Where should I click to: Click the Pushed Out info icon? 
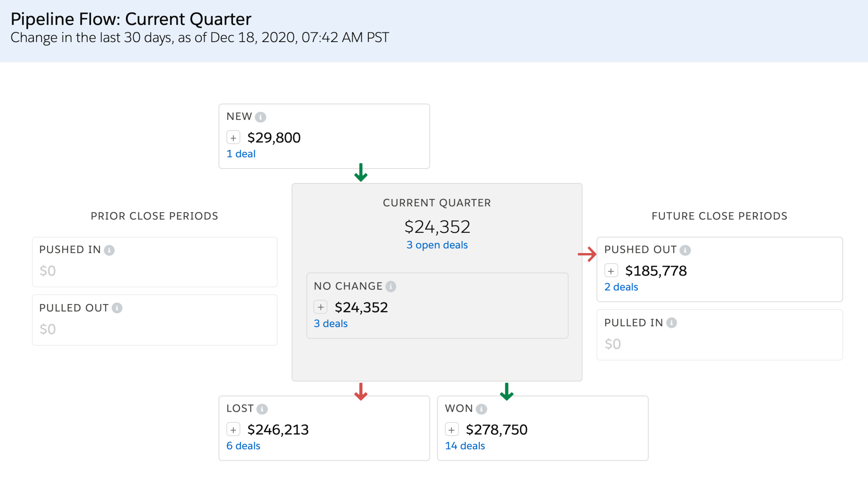685,250
